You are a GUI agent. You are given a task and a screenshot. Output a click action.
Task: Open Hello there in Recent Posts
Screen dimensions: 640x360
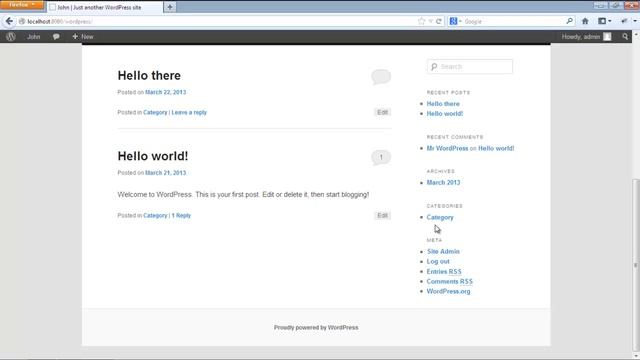click(443, 104)
